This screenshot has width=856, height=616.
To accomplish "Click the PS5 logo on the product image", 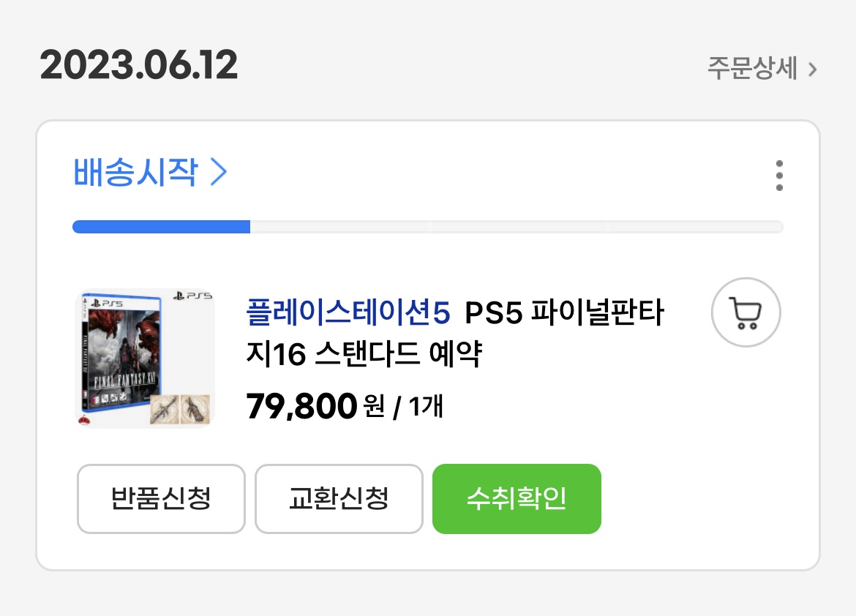I will [192, 296].
